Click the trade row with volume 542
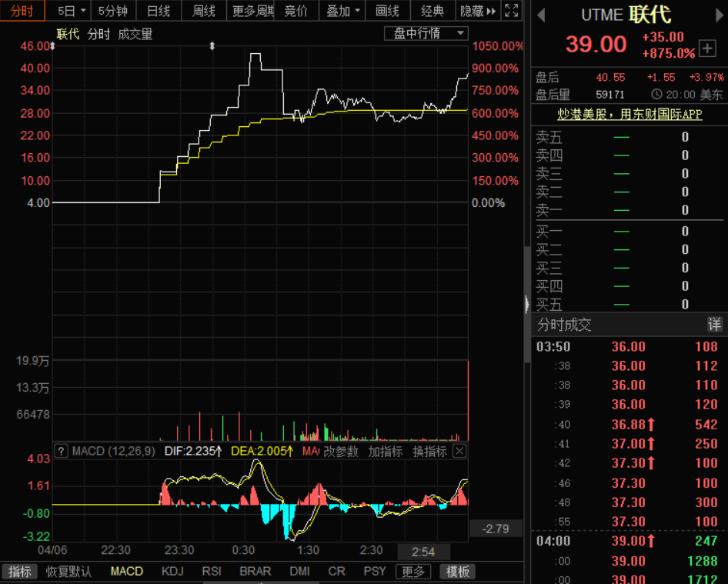 (629, 424)
